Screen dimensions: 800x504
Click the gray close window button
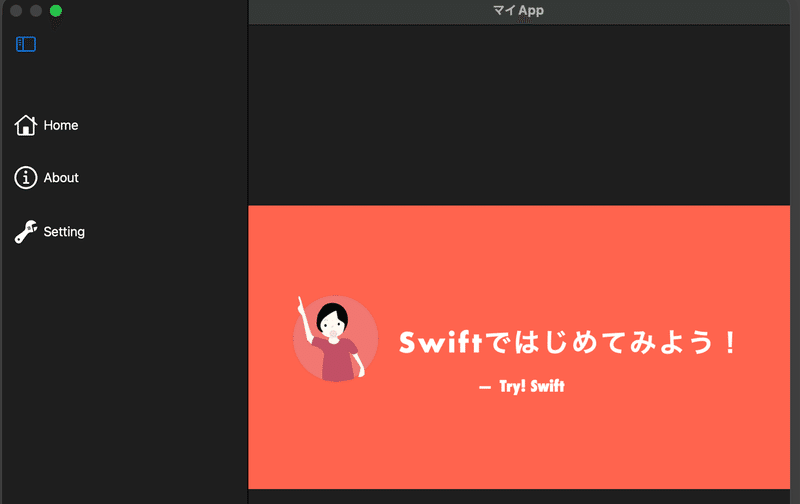pyautogui.click(x=16, y=11)
